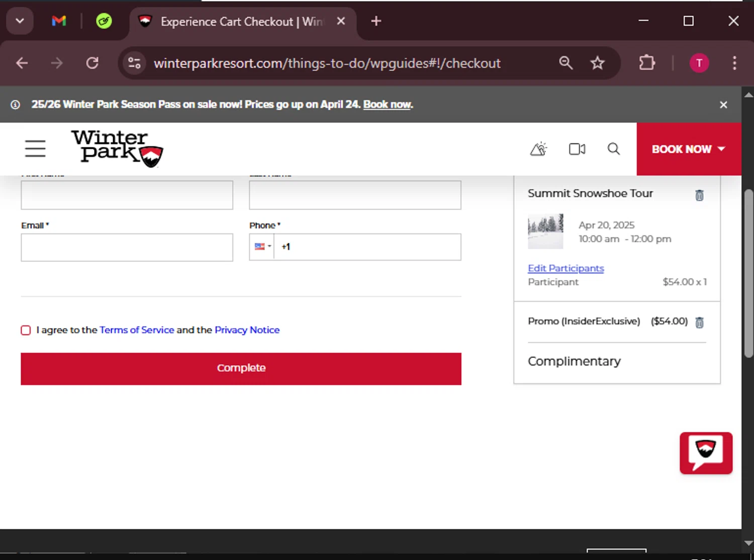Click the Complete button
This screenshot has height=560, width=754.
(241, 369)
